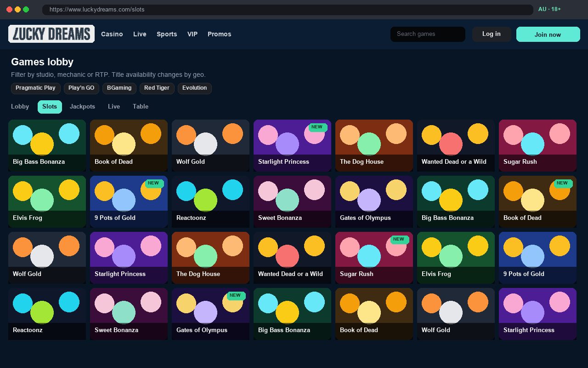This screenshot has height=368, width=588.
Task: Open the VIP navigation link
Action: coord(192,34)
